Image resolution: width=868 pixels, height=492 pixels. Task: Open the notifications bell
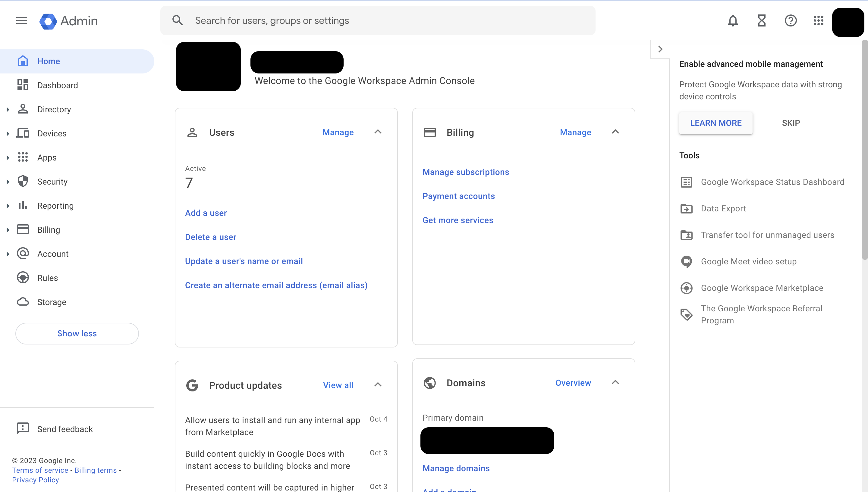click(733, 20)
